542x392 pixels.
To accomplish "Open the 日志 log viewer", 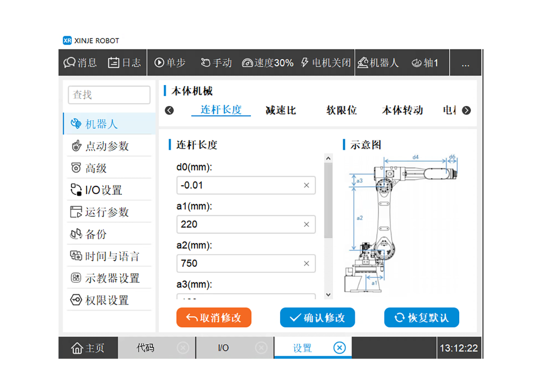I will [x=124, y=62].
